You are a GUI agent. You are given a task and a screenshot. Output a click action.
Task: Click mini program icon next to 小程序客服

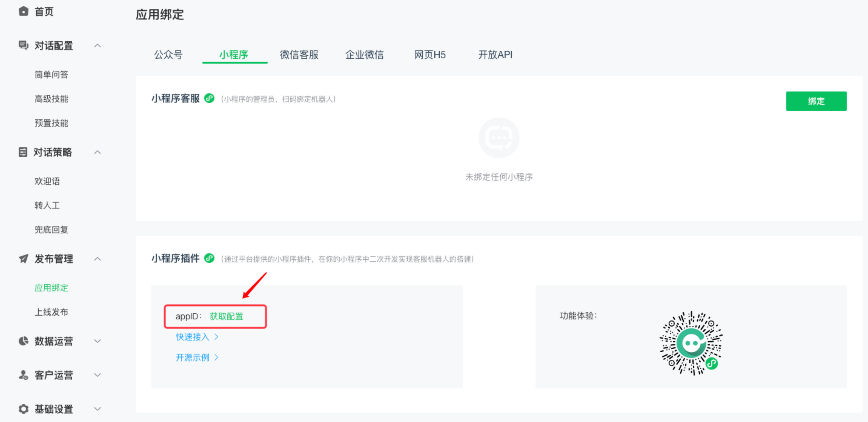coord(209,98)
